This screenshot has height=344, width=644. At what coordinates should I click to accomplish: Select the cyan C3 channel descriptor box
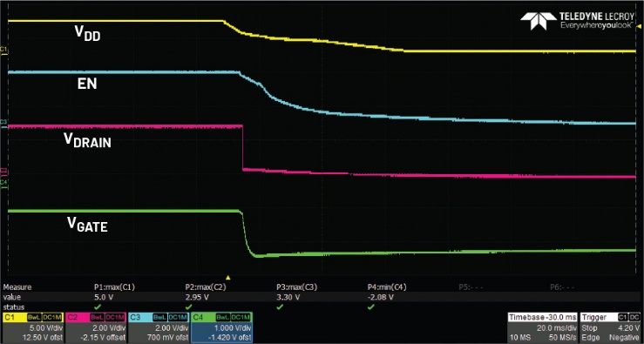(159, 327)
